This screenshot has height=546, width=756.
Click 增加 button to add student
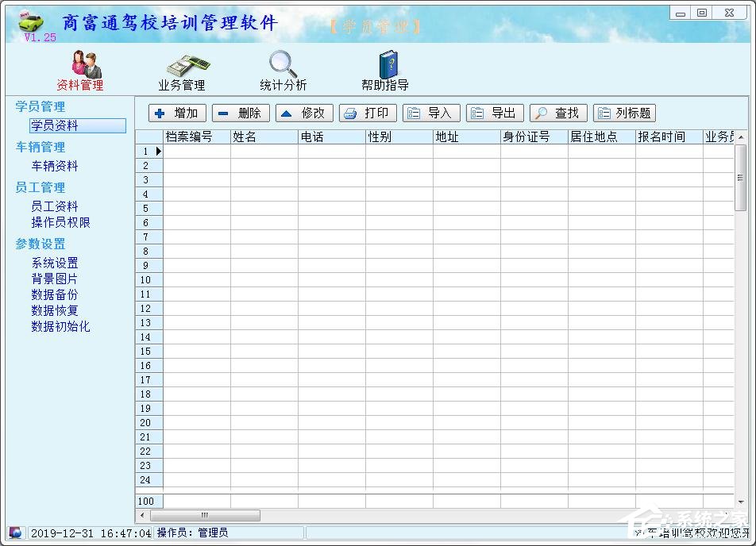coord(177,113)
